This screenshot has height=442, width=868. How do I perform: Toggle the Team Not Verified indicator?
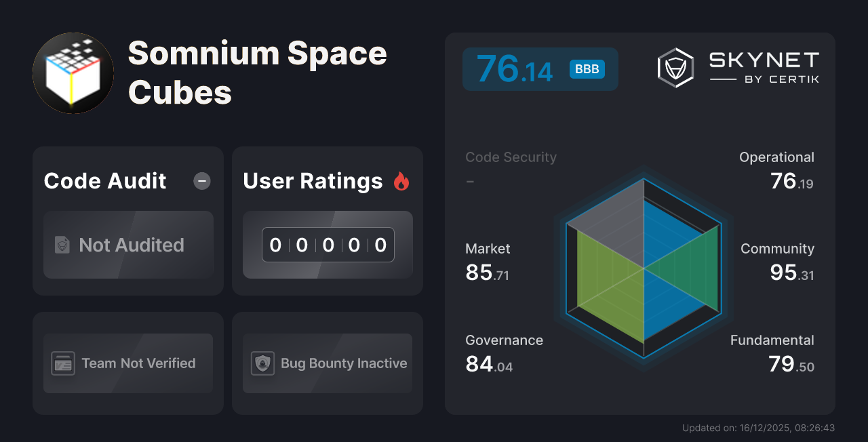click(128, 363)
